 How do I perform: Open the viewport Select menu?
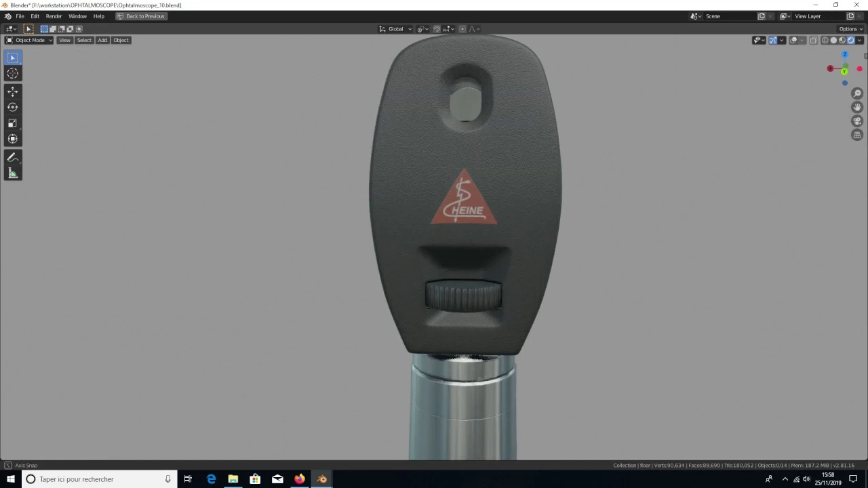[84, 40]
